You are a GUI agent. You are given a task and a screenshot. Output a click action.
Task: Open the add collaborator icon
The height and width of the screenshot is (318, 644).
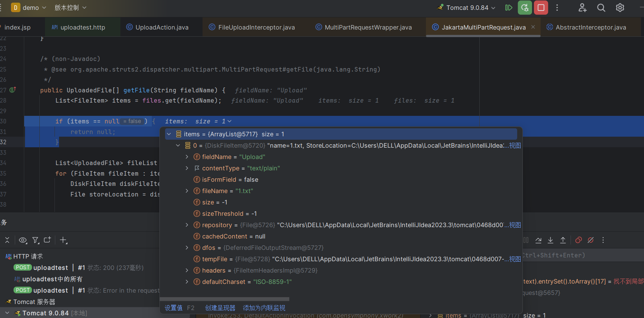click(582, 8)
